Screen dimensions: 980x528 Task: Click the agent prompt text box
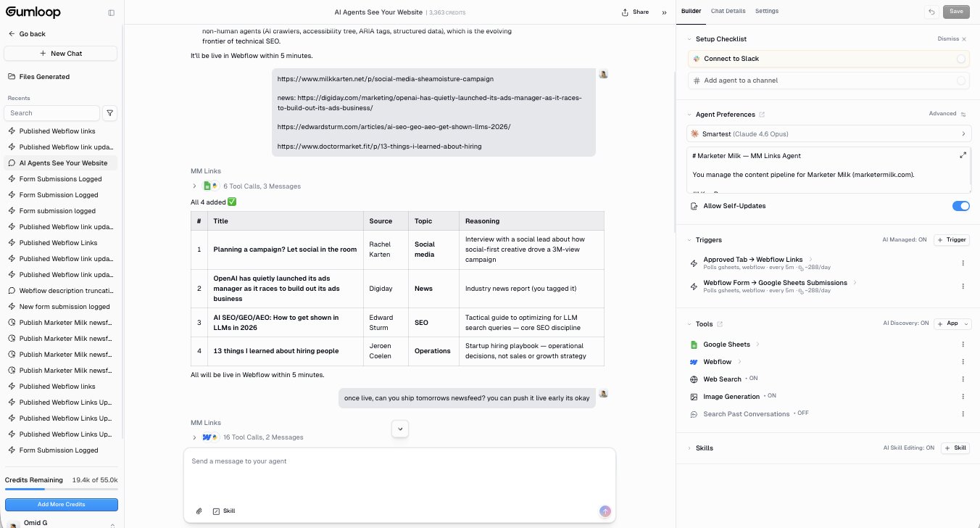[829, 170]
